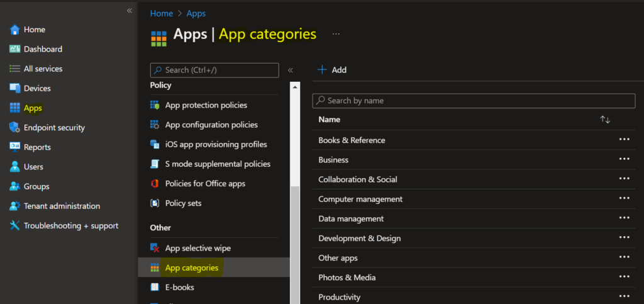Click the Name column sort arrows icon
644x304 pixels.
click(605, 120)
